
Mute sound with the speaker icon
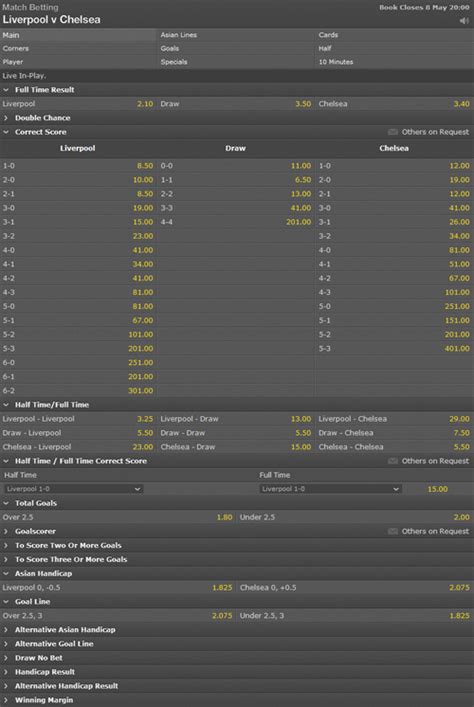(464, 21)
